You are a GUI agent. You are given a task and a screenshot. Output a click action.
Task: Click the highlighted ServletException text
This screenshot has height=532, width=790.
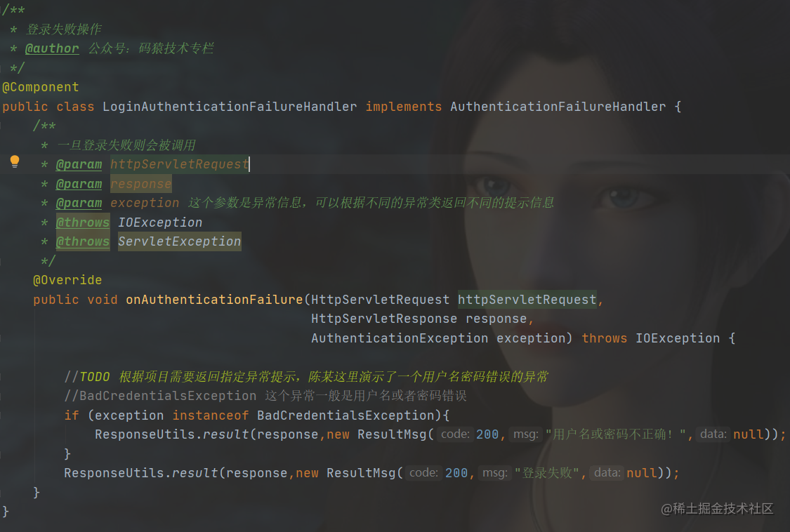pos(179,241)
